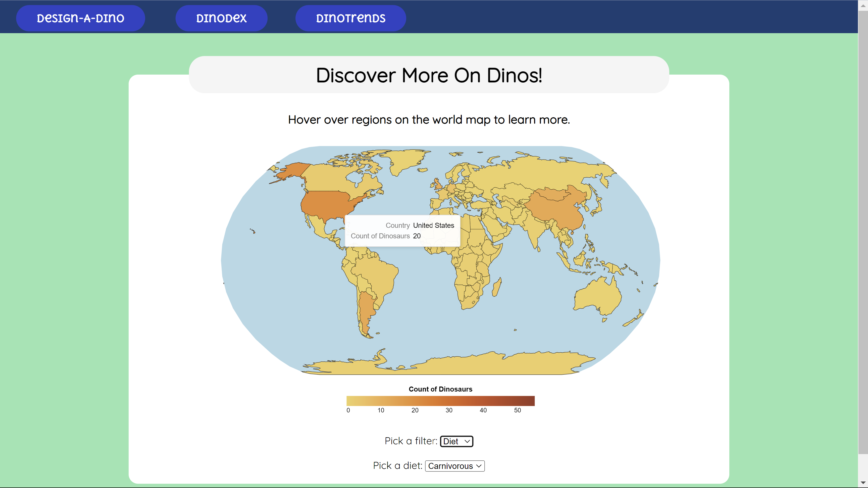Open the Design-A-Dino page
Viewport: 868px width, 488px height.
coord(81,18)
